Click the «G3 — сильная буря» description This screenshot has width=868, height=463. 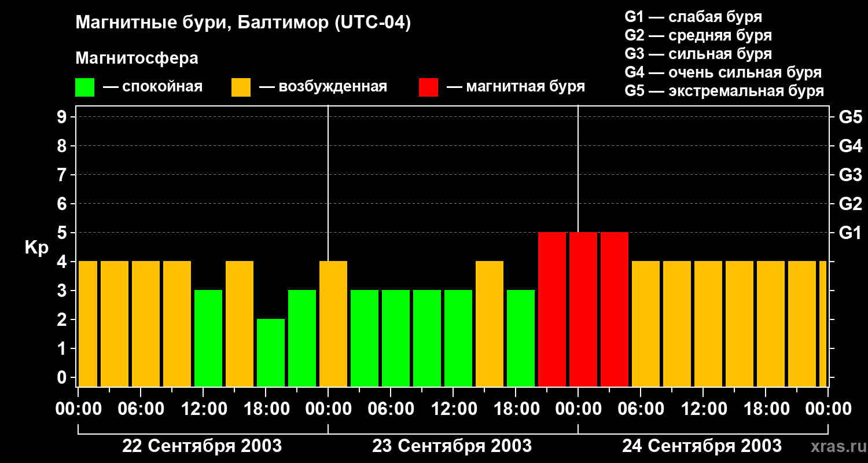[x=698, y=54]
